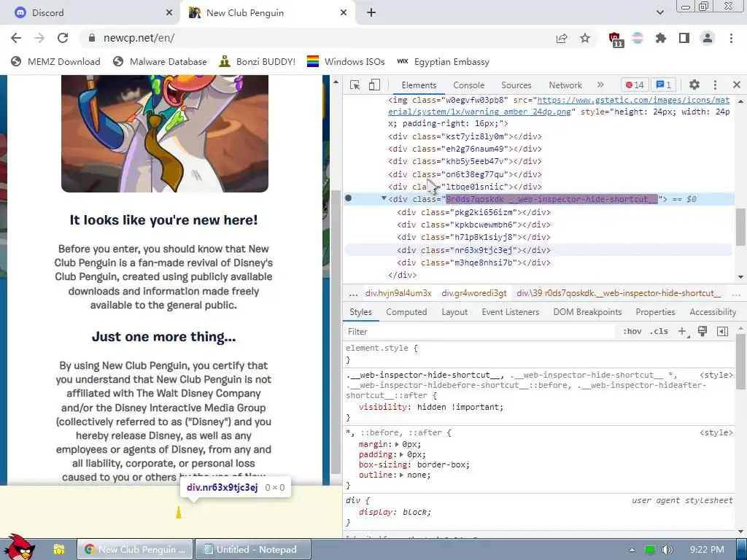The width and height of the screenshot is (747, 560).
Task: Toggle the device toolbar icon
Action: pyautogui.click(x=374, y=85)
